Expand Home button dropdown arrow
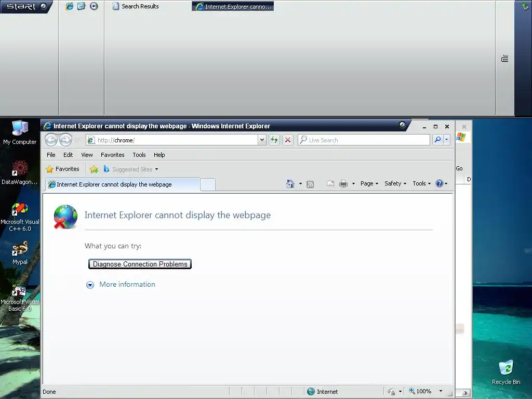 tap(300, 183)
